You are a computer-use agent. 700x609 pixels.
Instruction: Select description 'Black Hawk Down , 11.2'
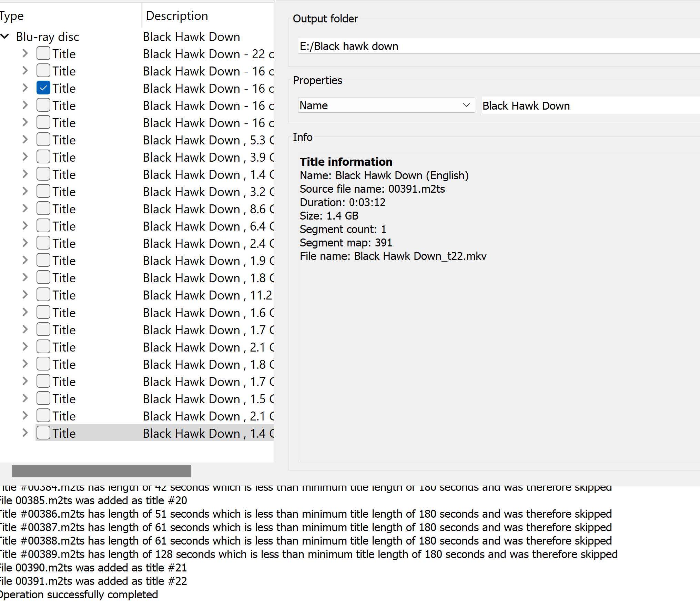207,295
